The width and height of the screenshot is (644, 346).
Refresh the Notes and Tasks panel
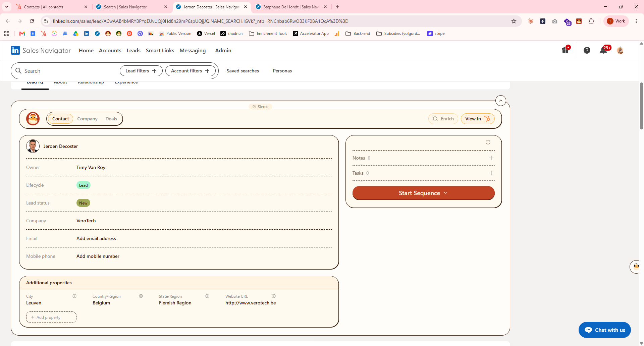488,142
